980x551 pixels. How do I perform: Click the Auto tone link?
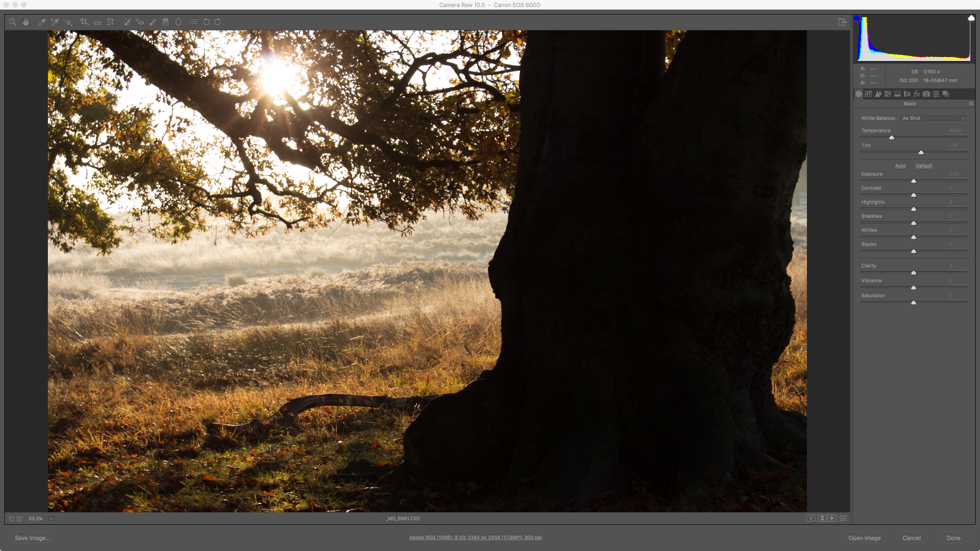click(900, 166)
